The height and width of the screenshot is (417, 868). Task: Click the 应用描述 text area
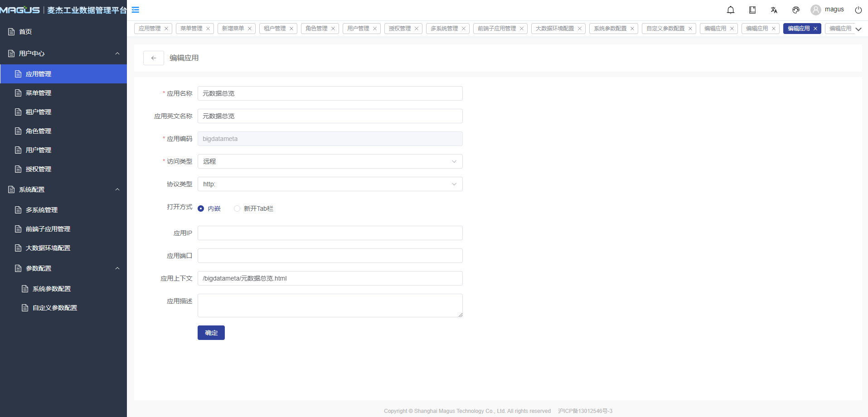pos(330,305)
